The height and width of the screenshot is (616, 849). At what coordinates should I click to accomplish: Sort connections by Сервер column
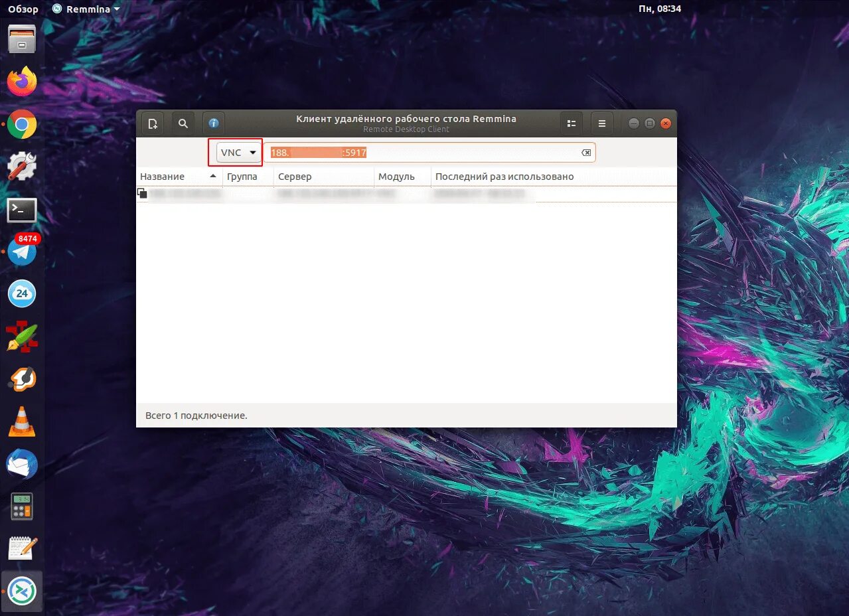click(324, 177)
